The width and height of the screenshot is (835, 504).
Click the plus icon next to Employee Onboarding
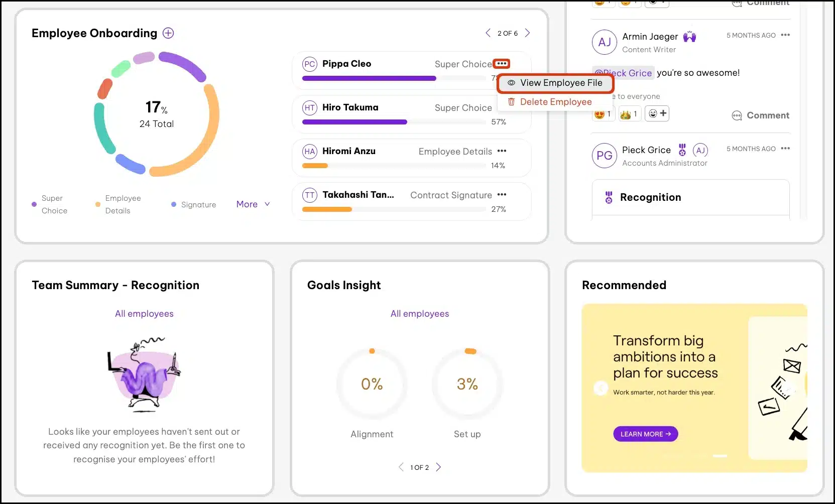(168, 33)
